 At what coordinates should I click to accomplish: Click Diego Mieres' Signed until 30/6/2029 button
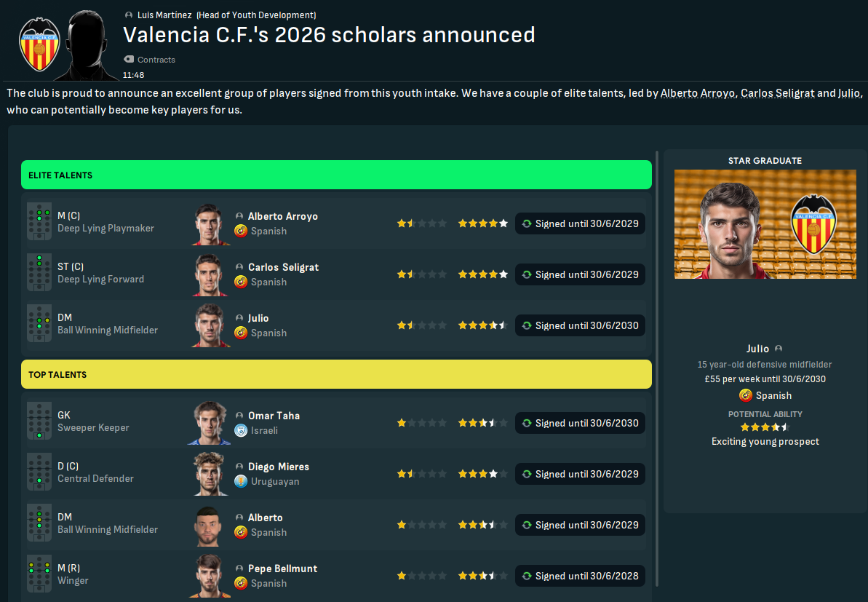580,474
